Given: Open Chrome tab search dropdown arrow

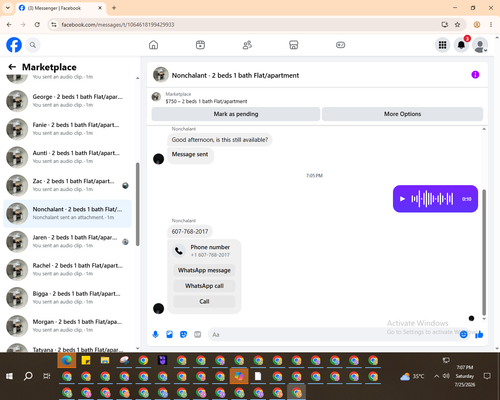Looking at the screenshot, I should (x=8, y=8).
